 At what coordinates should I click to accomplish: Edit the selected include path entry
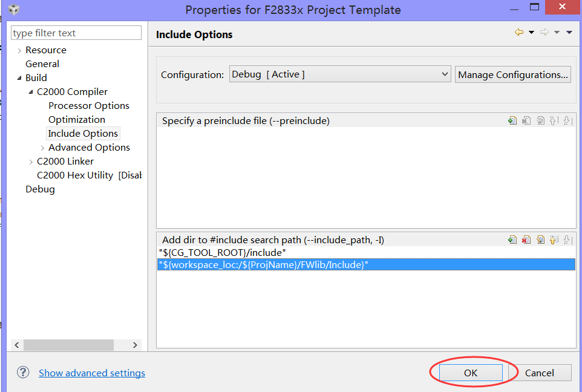click(540, 240)
